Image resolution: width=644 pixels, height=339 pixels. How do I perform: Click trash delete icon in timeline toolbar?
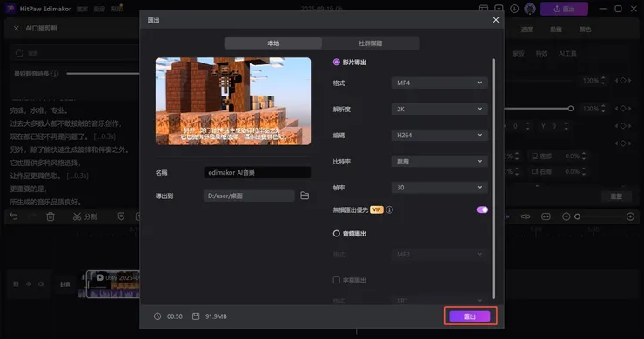pyautogui.click(x=50, y=216)
